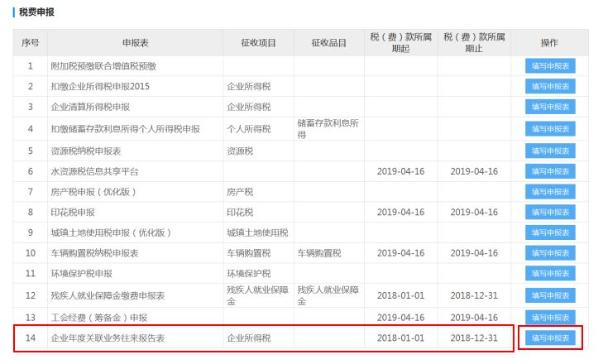603x364 pixels.
Task: Select the 2018-12-31 end date in row 12
Action: tap(474, 295)
